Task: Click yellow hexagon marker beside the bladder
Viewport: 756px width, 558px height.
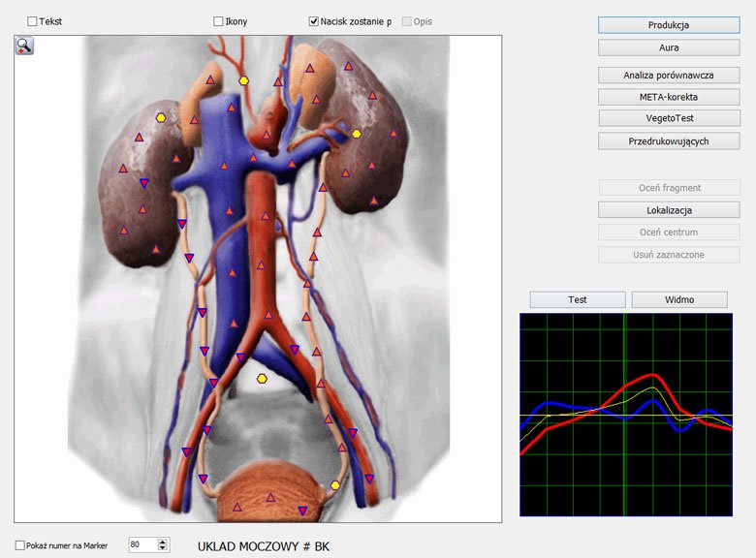Action: tap(335, 485)
